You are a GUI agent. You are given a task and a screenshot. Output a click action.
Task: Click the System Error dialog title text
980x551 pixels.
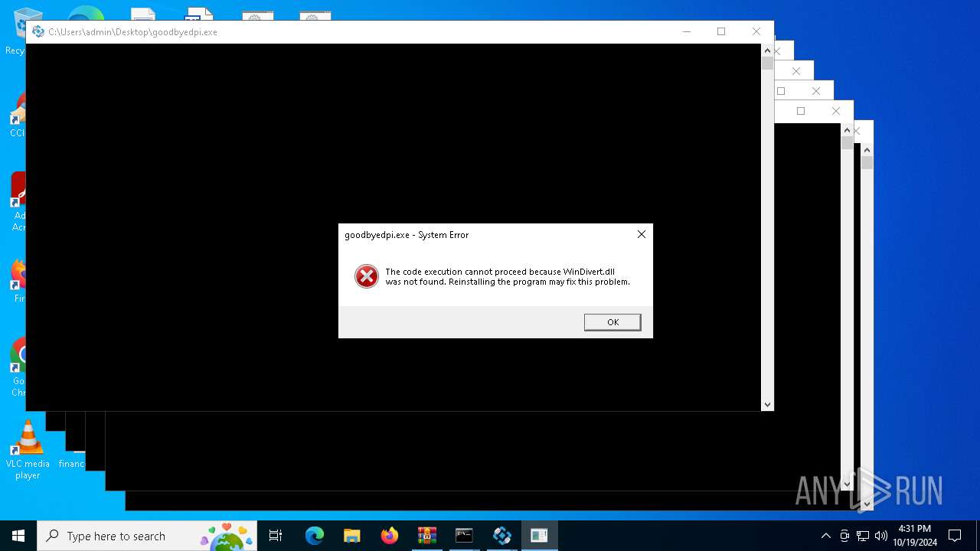[x=407, y=235]
